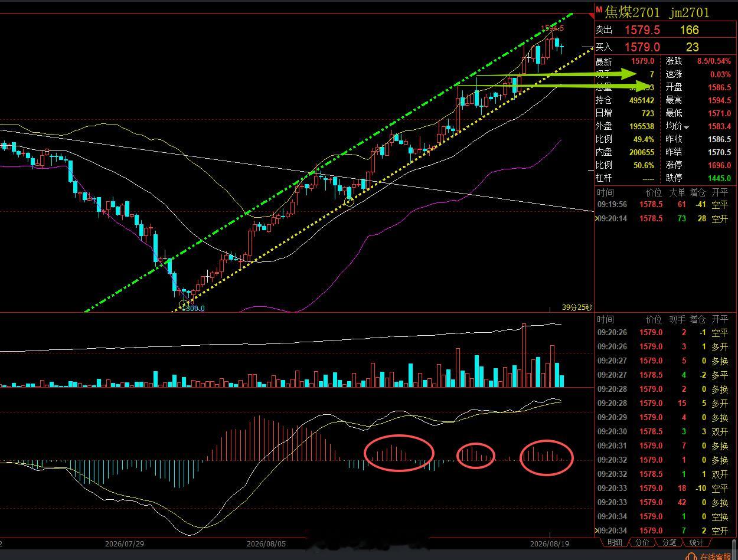Click the 开盘 value 1586.5 in quote panel
Screen dimensions: 738x560
point(719,87)
